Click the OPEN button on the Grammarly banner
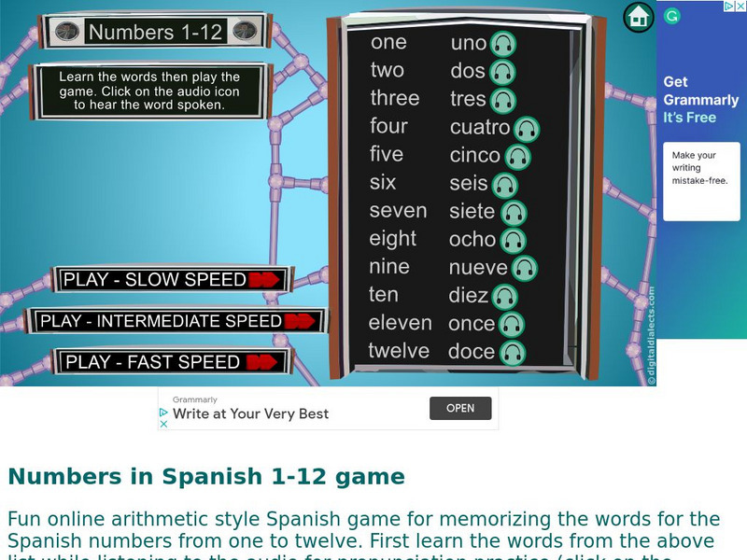The height and width of the screenshot is (560, 747). click(x=460, y=408)
